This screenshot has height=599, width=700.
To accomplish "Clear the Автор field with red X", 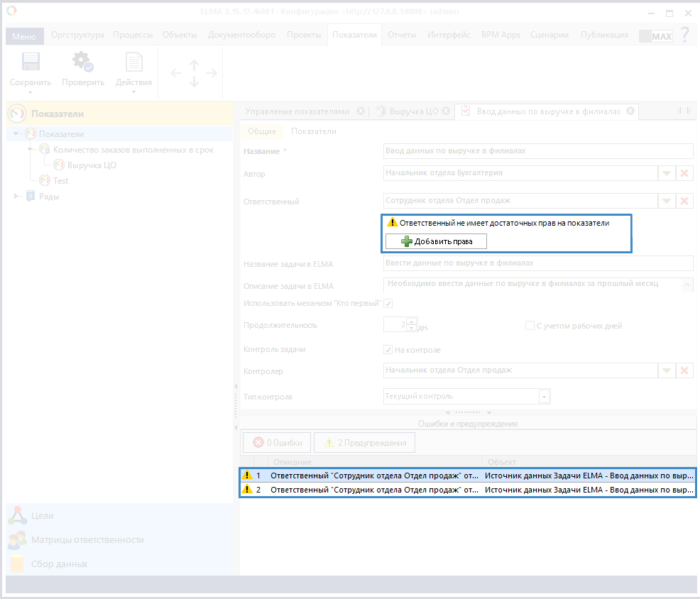I will [684, 174].
